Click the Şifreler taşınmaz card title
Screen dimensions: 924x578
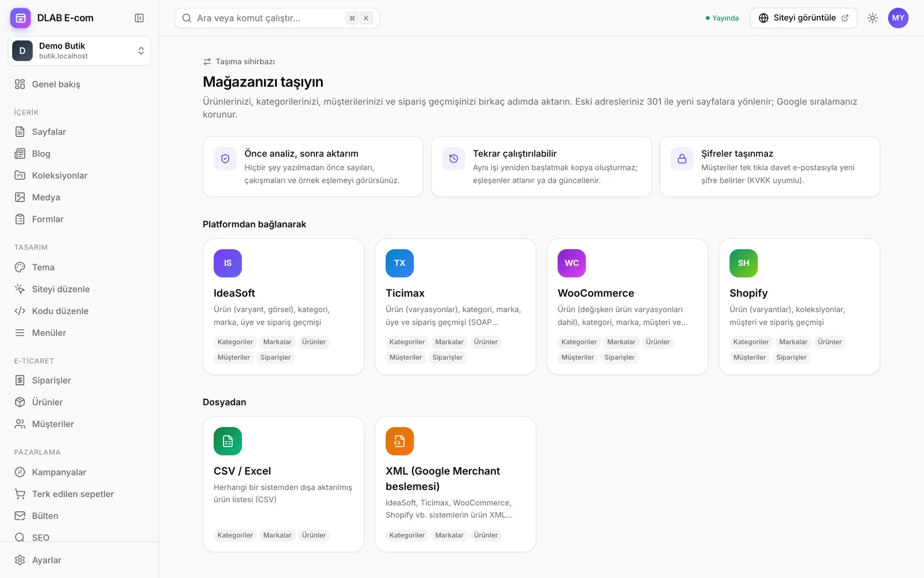point(737,154)
